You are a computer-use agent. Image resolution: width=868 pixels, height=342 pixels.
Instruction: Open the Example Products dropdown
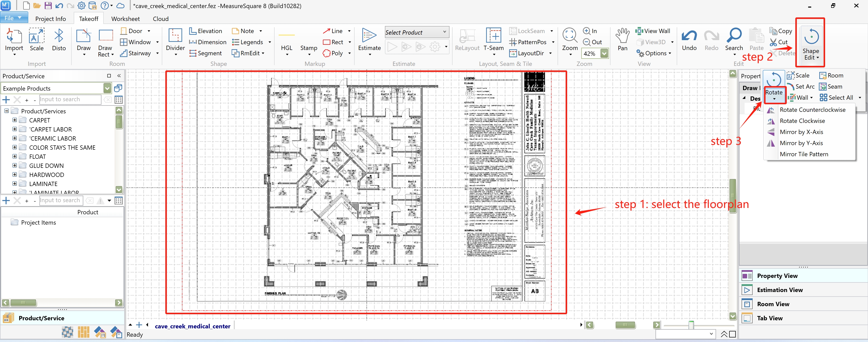pyautogui.click(x=107, y=88)
